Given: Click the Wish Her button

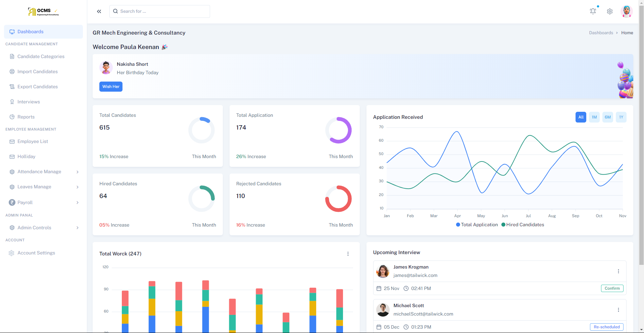Looking at the screenshot, I should pyautogui.click(x=111, y=87).
